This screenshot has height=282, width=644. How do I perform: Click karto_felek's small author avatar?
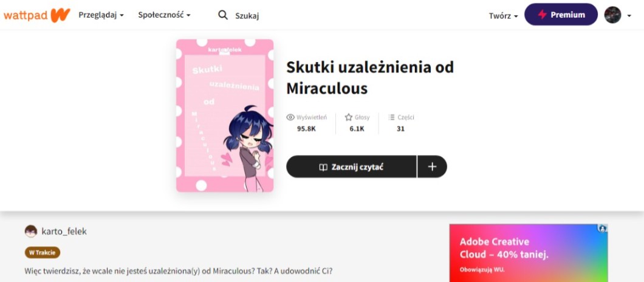[31, 232]
